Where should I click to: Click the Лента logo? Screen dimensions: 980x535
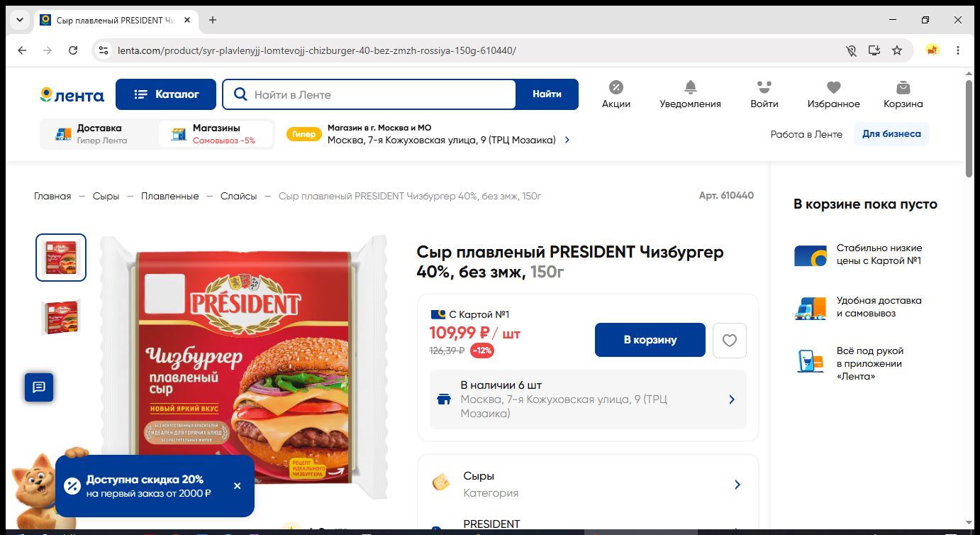(x=72, y=95)
